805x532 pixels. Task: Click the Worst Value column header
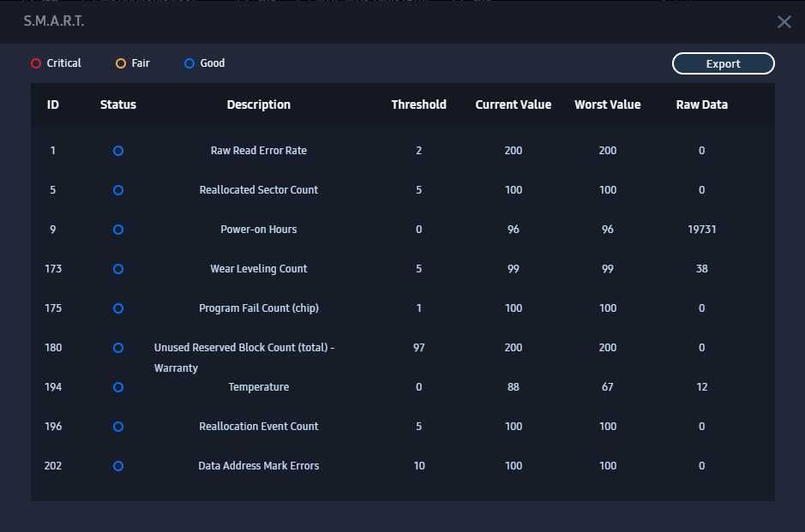click(x=607, y=105)
